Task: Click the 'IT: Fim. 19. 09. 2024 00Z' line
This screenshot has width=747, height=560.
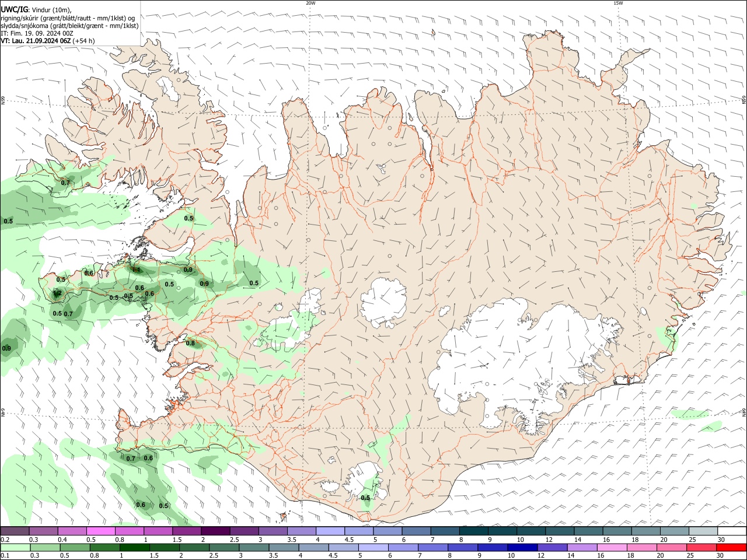Action: (x=37, y=33)
